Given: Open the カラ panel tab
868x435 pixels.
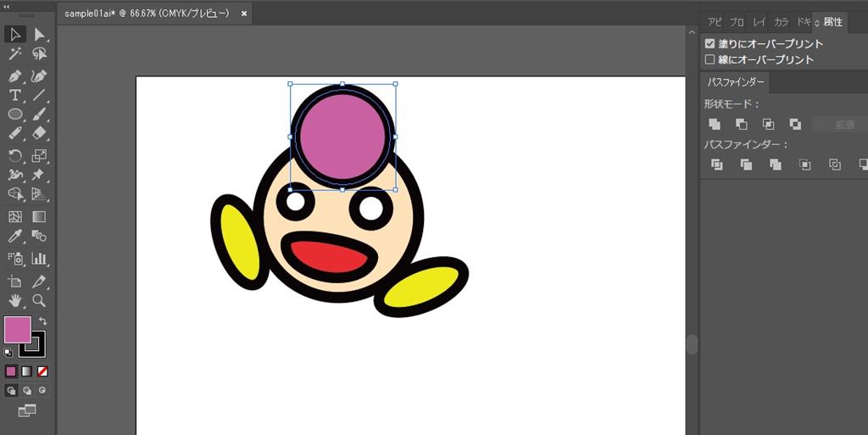Looking at the screenshot, I should point(781,22).
